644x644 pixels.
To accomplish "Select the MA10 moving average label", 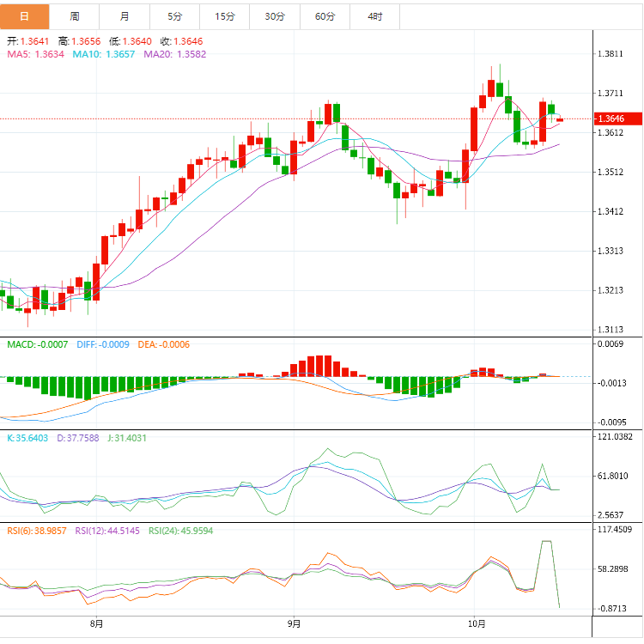I will (102, 54).
